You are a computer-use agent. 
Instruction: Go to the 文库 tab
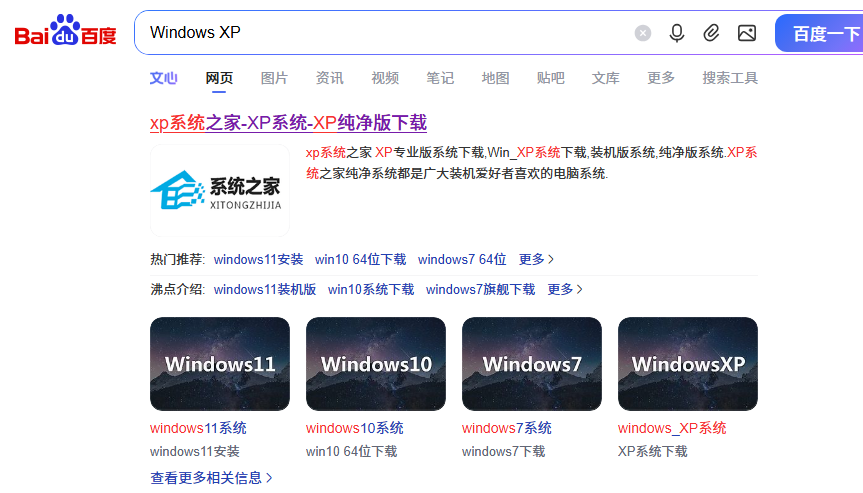605,78
